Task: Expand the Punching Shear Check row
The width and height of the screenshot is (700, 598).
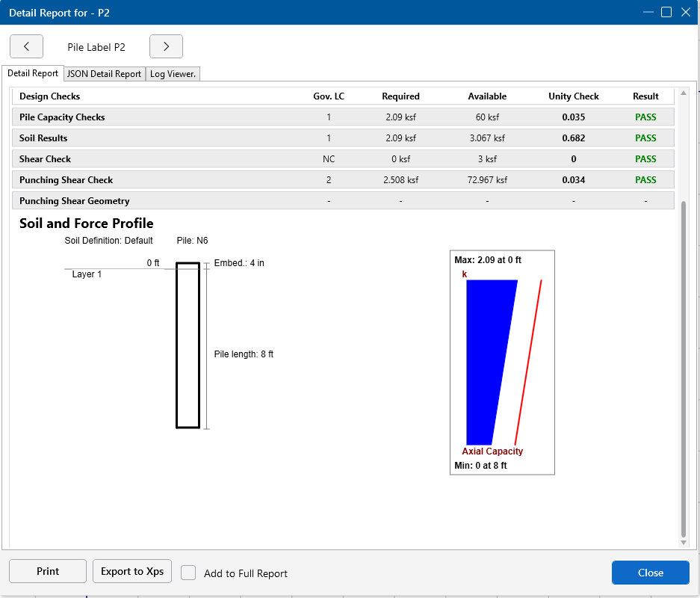Action: pyautogui.click(x=66, y=180)
